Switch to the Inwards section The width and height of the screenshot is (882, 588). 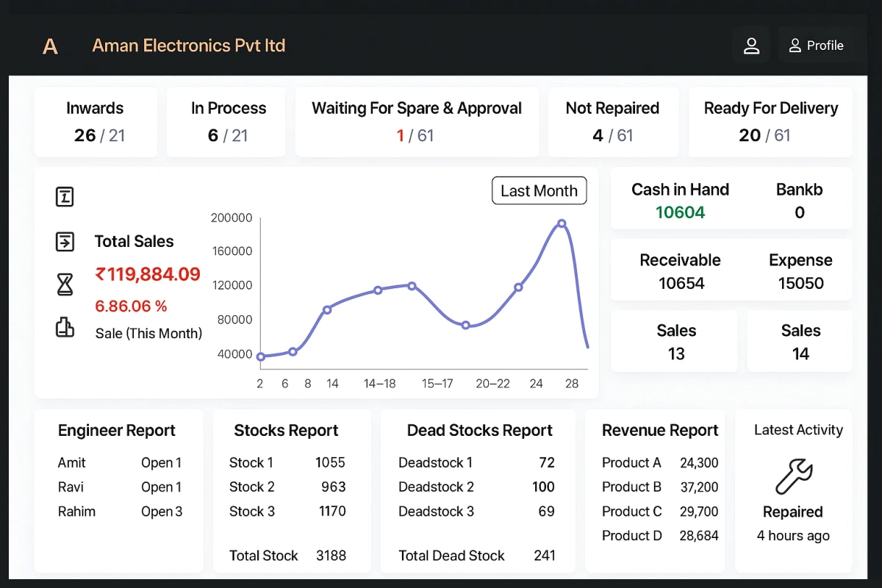pos(95,121)
